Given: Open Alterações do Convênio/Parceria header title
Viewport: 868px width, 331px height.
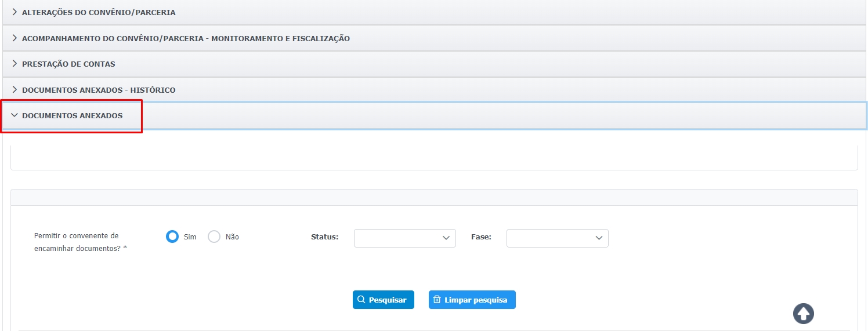Looking at the screenshot, I should 99,12.
